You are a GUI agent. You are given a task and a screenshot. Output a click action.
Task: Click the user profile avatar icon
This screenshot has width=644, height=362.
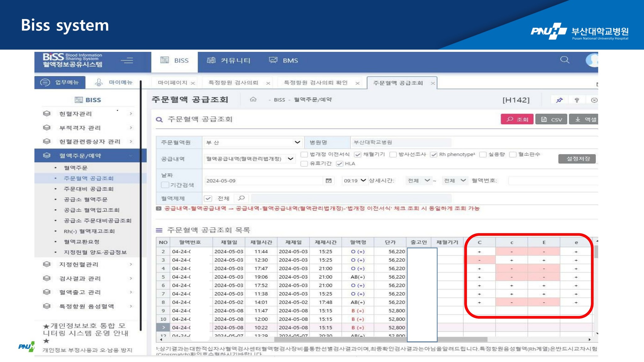pyautogui.click(x=592, y=60)
